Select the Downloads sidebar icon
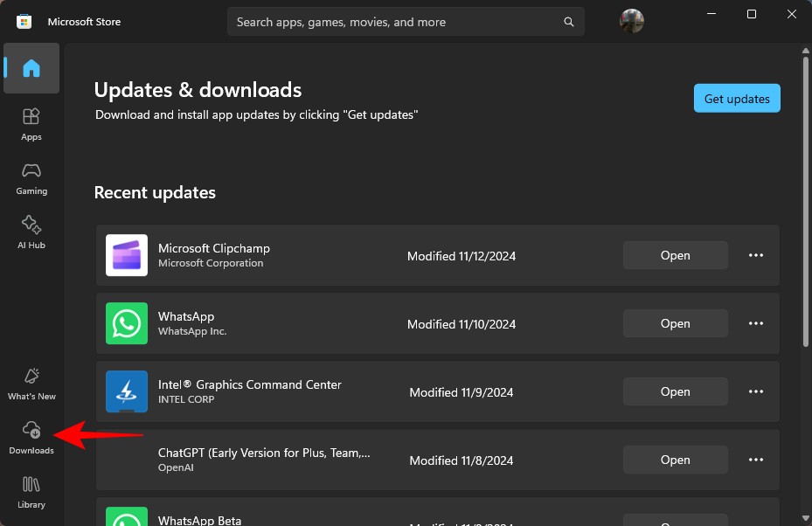 [31, 437]
